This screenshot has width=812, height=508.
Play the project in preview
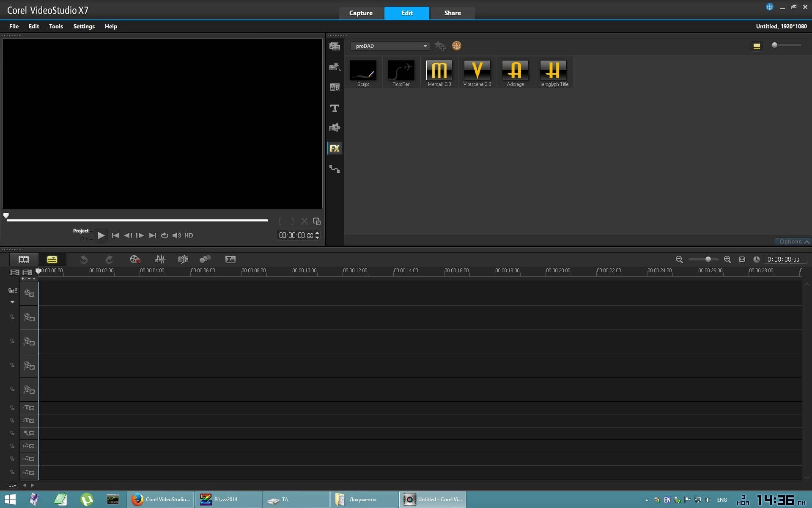pos(101,235)
